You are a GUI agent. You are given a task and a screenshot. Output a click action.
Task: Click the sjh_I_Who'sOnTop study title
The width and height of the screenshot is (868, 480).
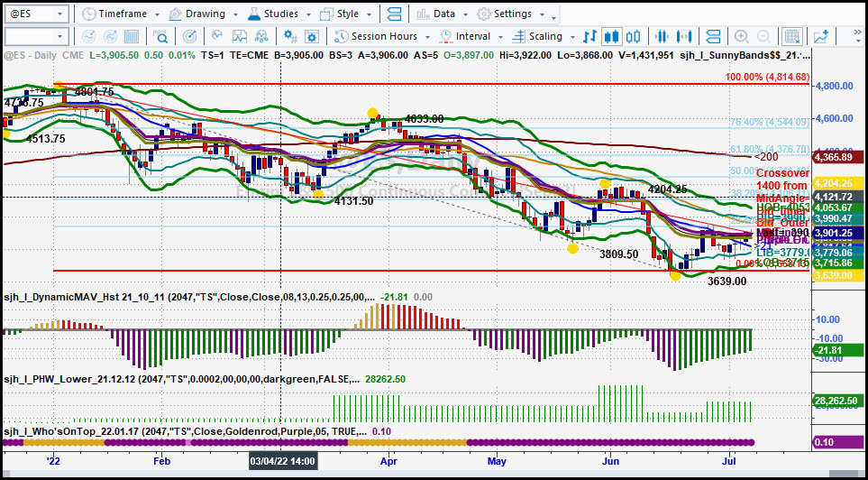(185, 431)
